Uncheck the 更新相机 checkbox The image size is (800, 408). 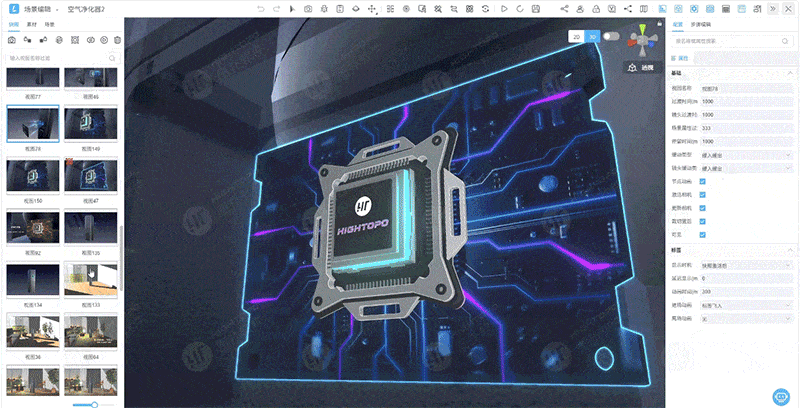coord(703,208)
